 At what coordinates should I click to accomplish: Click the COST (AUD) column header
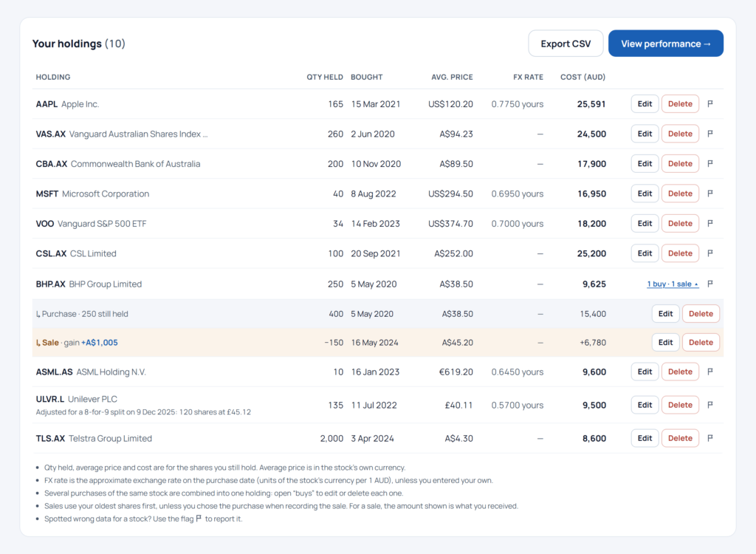tap(583, 78)
